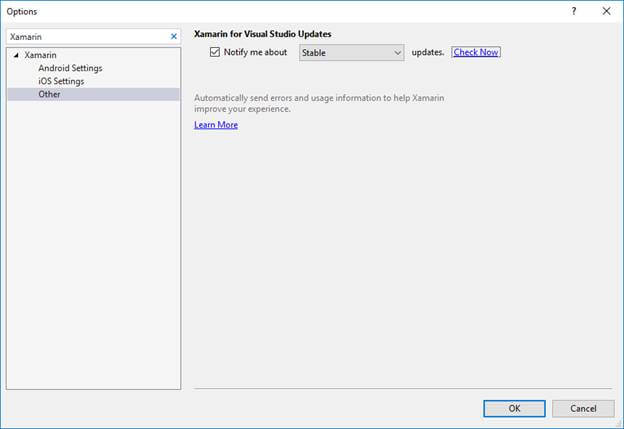The width and height of the screenshot is (624, 429).
Task: Select the Xamarin category in the tree
Action: (42, 55)
